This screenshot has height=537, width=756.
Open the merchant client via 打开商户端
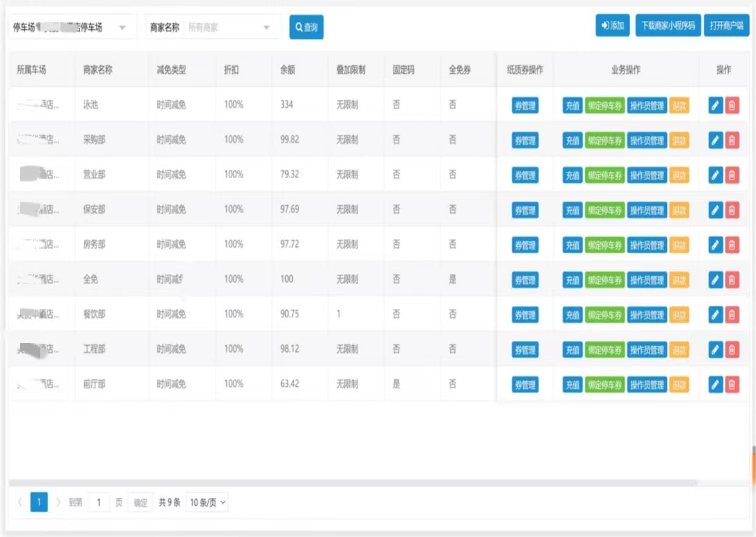(726, 26)
